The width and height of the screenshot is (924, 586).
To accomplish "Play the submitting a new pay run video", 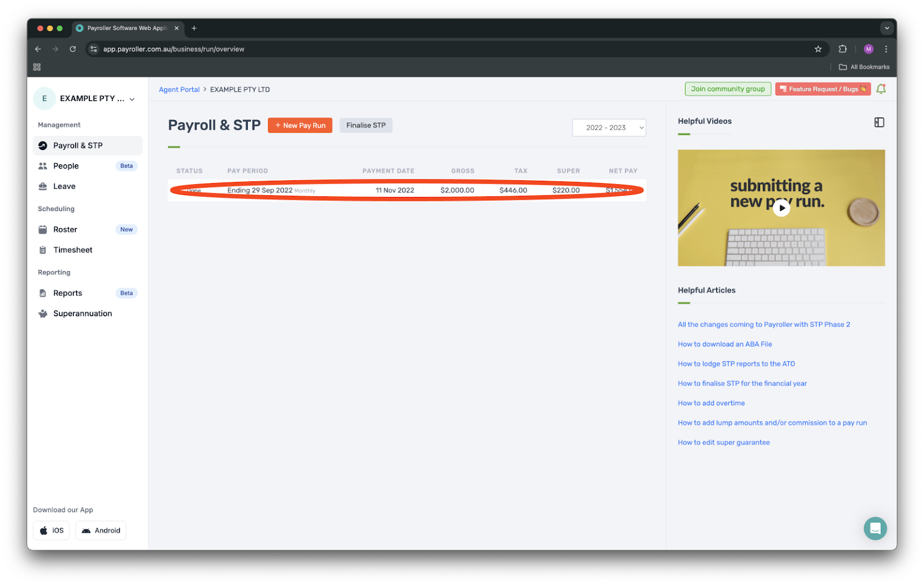I will [781, 208].
